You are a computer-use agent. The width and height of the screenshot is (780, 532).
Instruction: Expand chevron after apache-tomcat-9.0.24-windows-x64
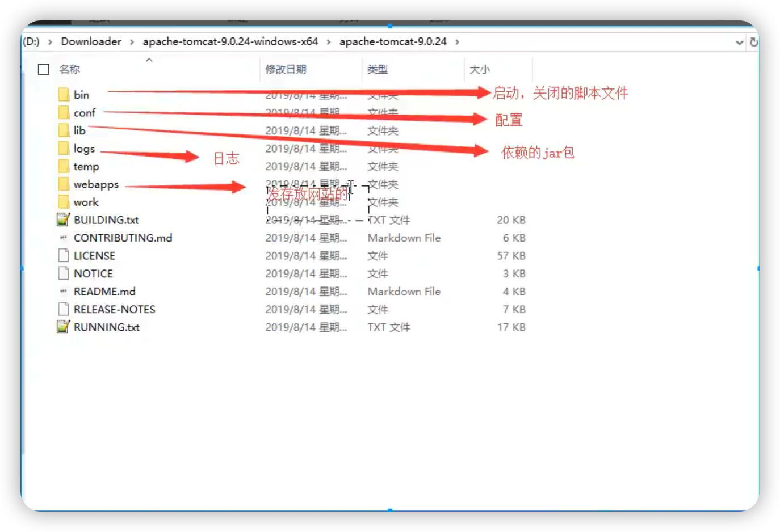[x=329, y=42]
